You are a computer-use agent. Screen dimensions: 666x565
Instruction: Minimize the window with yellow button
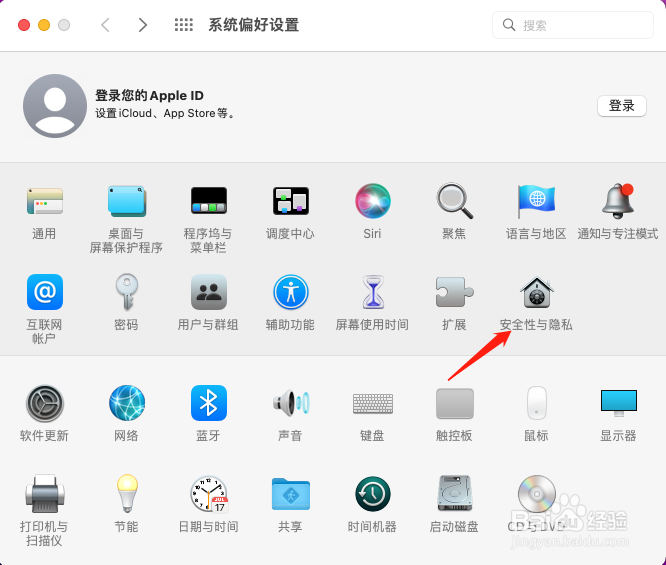point(44,25)
